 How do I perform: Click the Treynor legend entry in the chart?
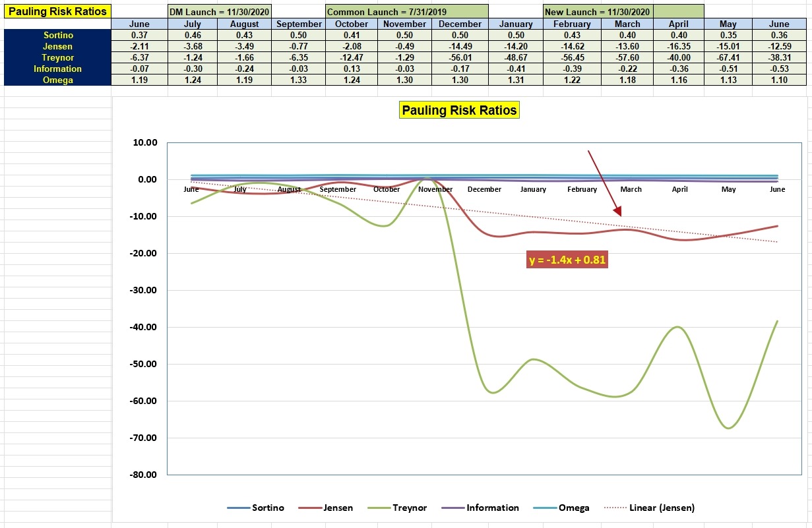[x=398, y=508]
